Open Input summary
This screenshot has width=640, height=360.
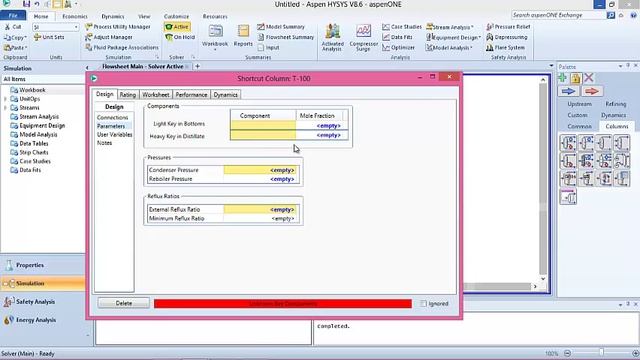(268, 47)
